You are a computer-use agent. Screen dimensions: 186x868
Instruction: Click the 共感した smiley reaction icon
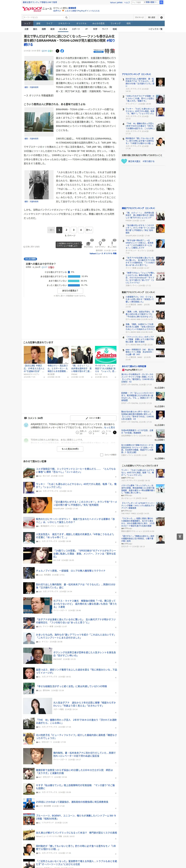[x=77, y=432]
